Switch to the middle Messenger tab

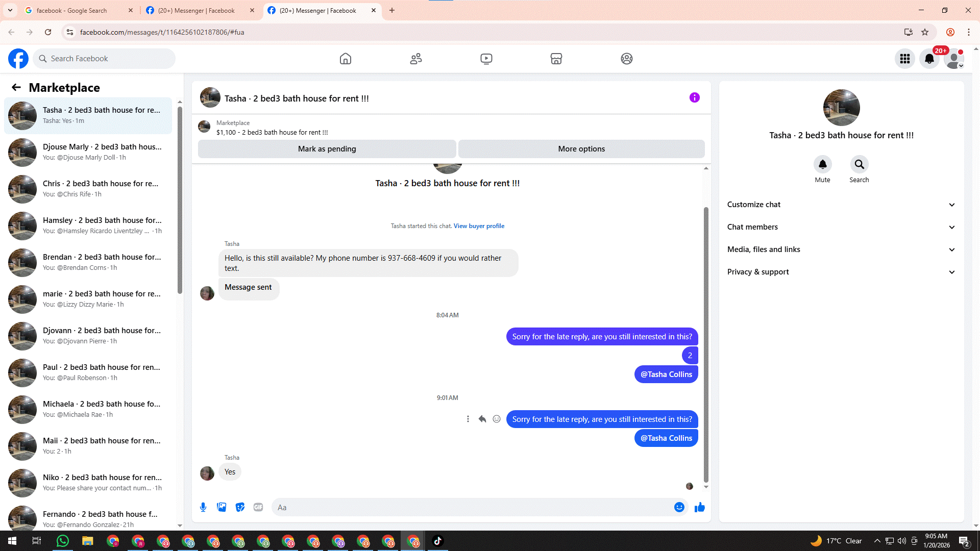pos(199,10)
